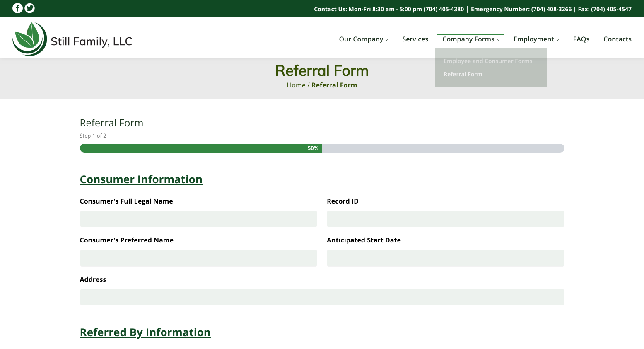Click the 50% progress bar
Screen dimensions: 644x349
322,148
